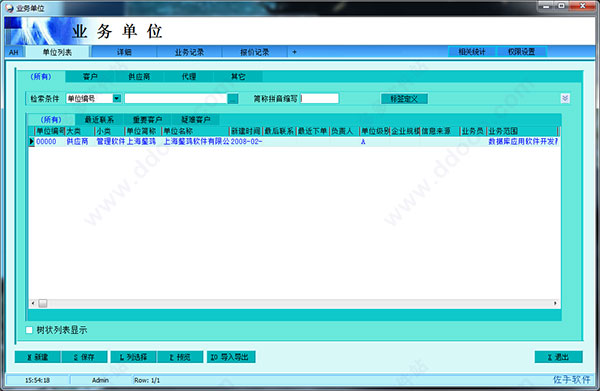Click the 导入导出 button
Screen dimensions: 600x391
click(x=231, y=357)
